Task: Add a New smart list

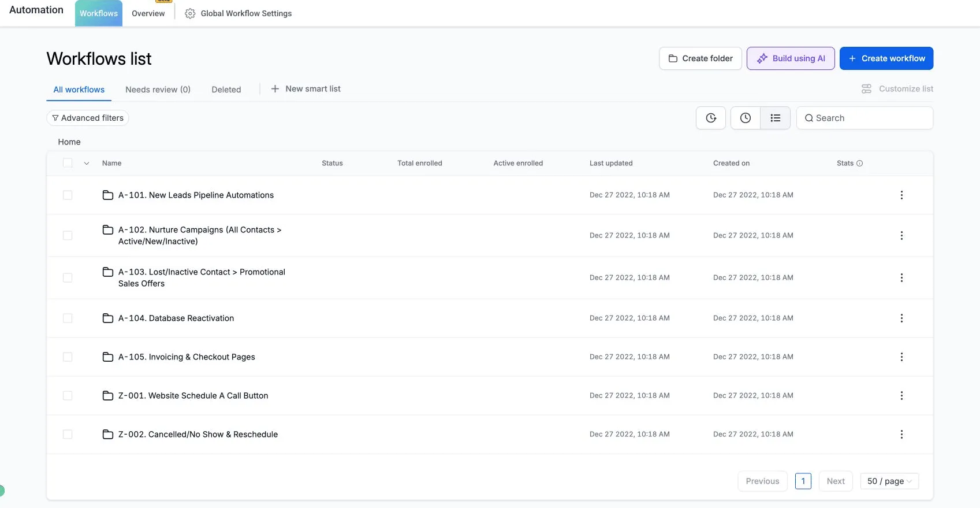Action: (305, 89)
